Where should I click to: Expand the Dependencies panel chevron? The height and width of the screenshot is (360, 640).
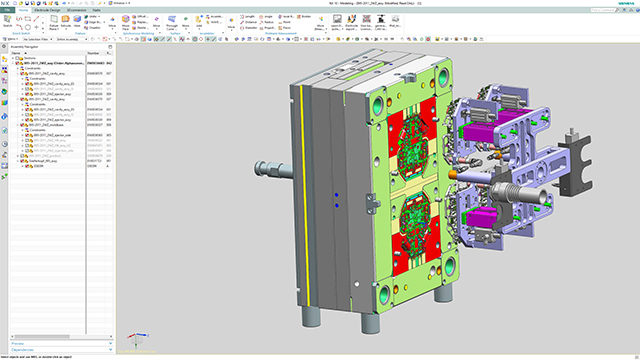tap(110, 350)
